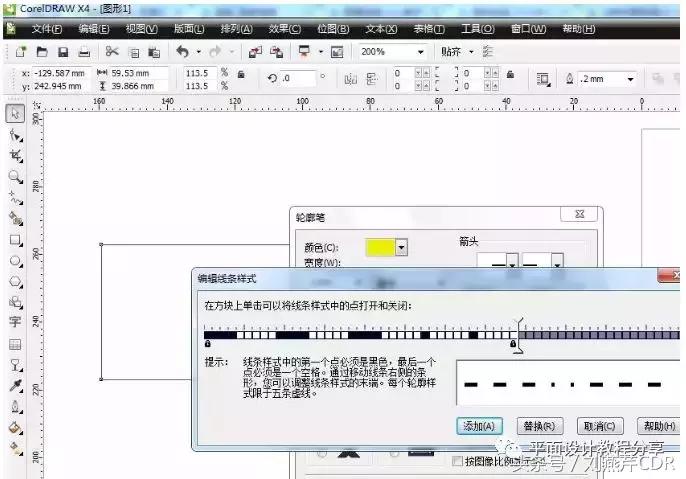Image resolution: width=686 pixels, height=479 pixels.
Task: Click the New document icon
Action: click(21, 52)
